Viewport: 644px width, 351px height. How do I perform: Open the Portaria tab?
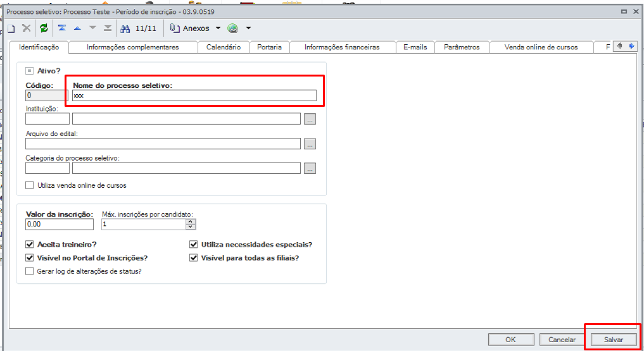click(x=269, y=47)
